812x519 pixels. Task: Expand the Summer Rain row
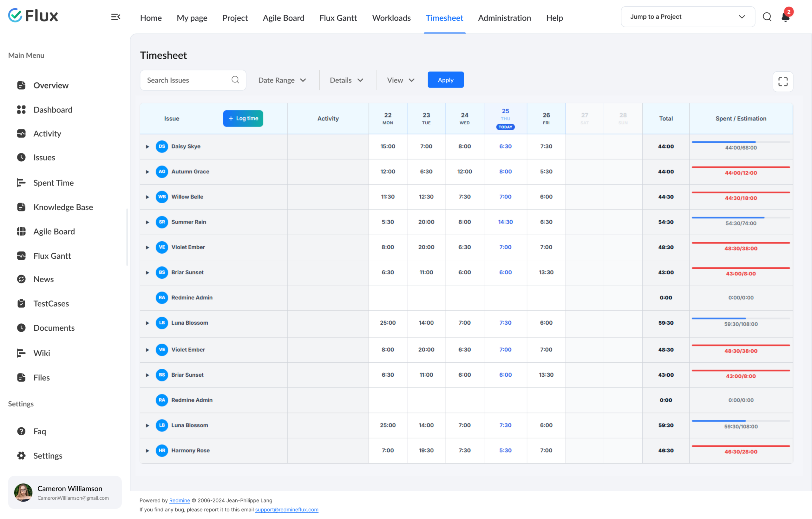[147, 222]
